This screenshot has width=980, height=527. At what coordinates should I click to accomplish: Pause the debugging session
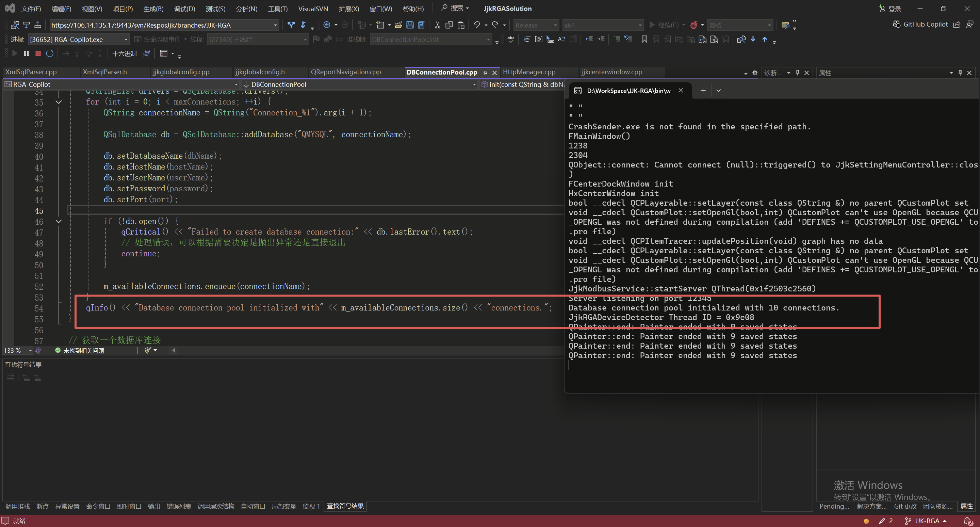pos(26,53)
